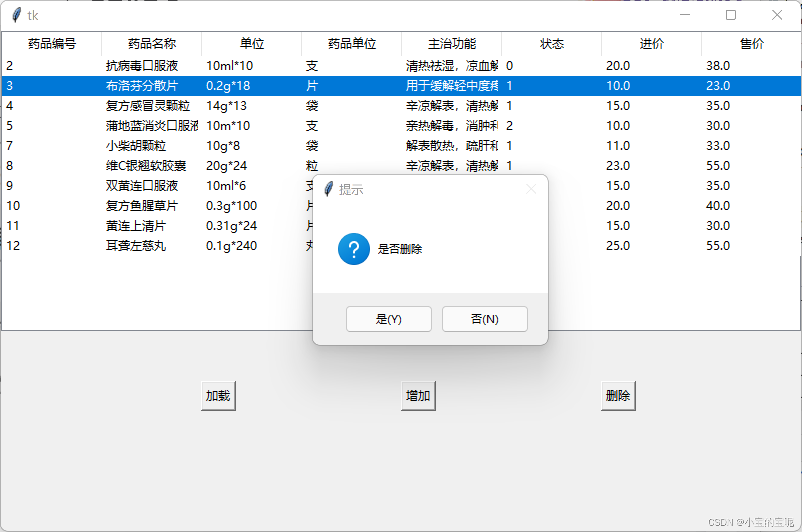This screenshot has width=802, height=532.
Task: Click the 删除 button
Action: tap(618, 396)
